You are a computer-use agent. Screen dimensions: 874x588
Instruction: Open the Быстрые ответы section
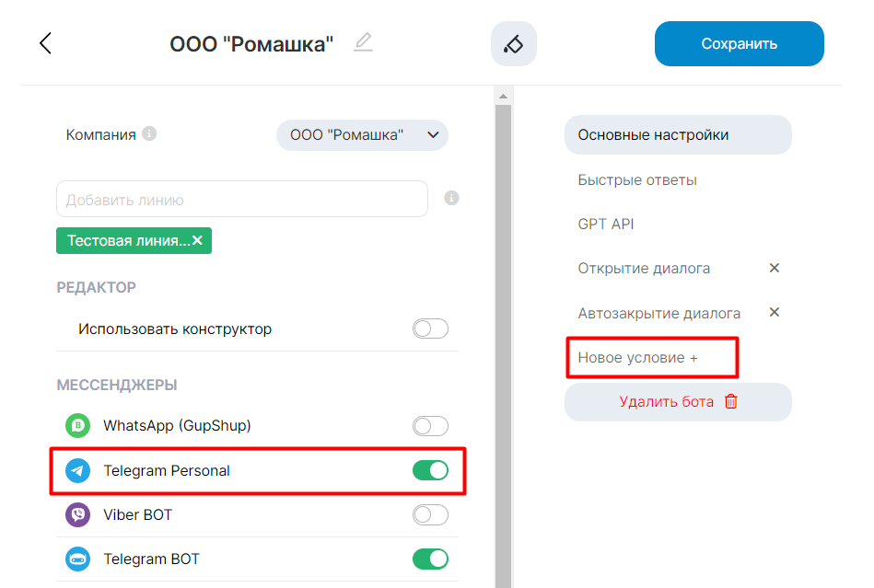637,179
